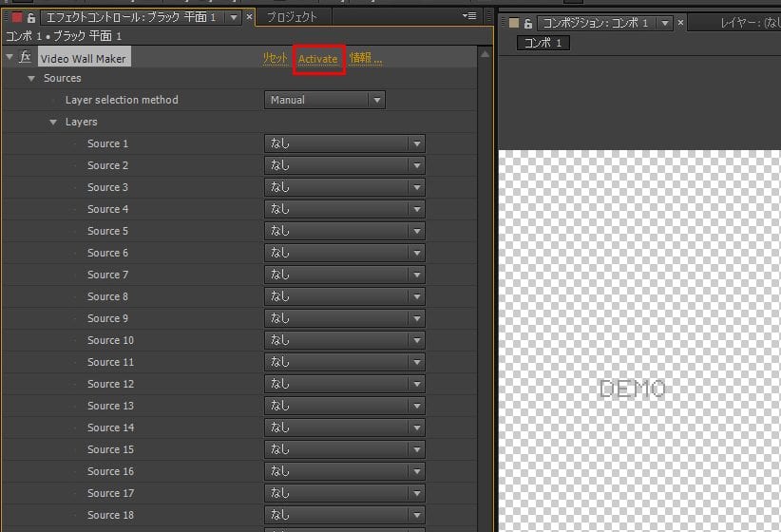Click the コンポ 1 • ブラック 平面 1 header text
The image size is (781, 532).
click(x=64, y=36)
